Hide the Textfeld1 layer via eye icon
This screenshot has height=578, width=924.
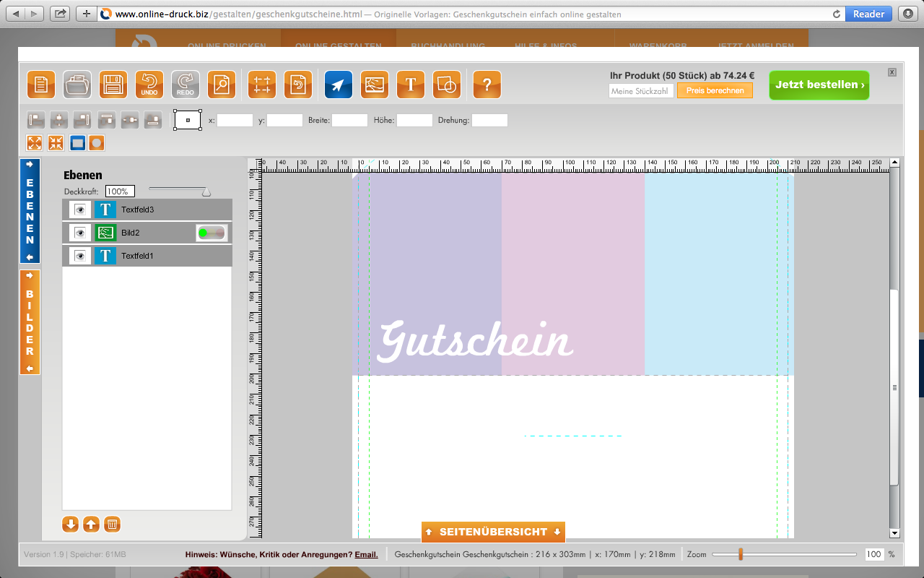(80, 256)
